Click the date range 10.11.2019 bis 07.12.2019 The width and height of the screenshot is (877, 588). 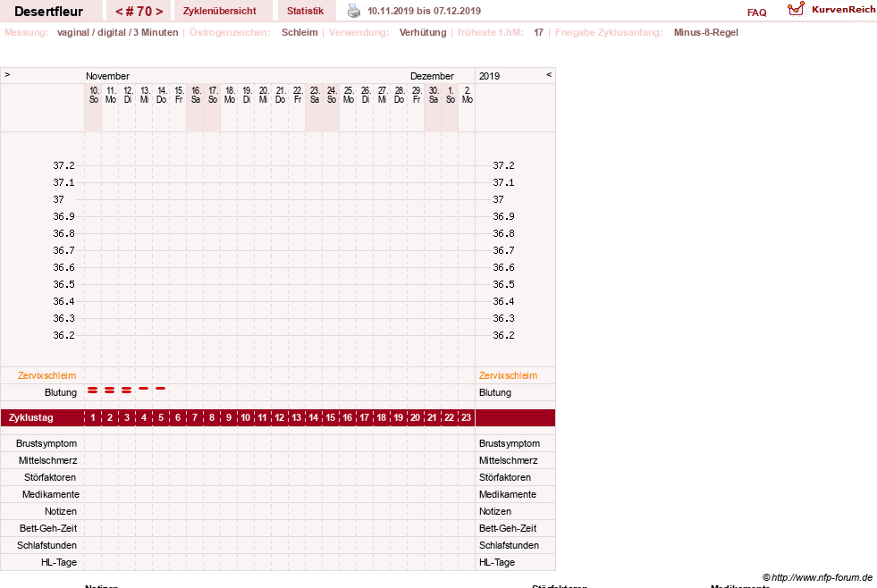click(x=424, y=11)
